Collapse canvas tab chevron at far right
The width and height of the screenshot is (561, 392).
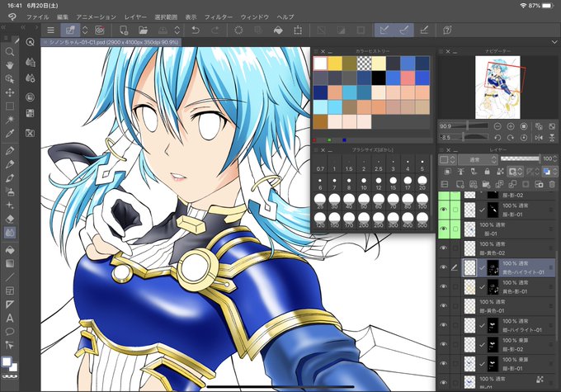point(554,42)
